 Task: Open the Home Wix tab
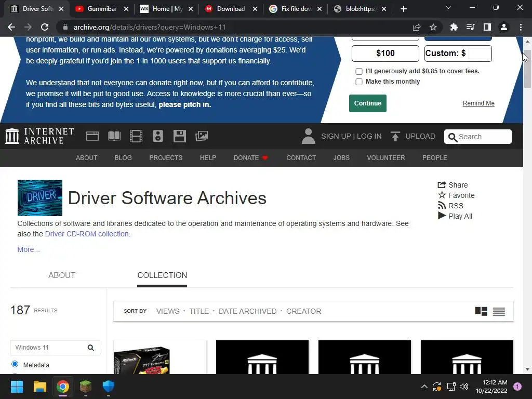point(167,9)
